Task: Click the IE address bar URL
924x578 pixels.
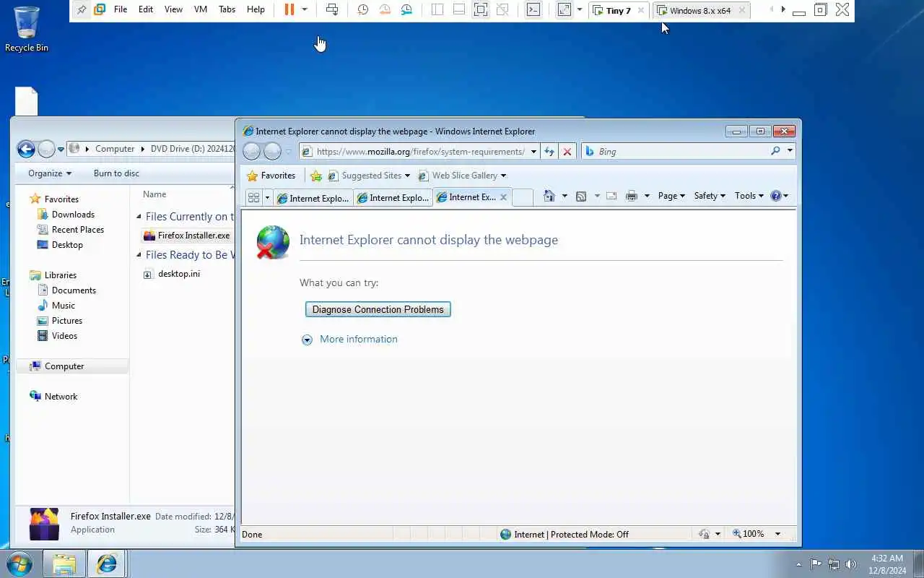Action: point(420,151)
